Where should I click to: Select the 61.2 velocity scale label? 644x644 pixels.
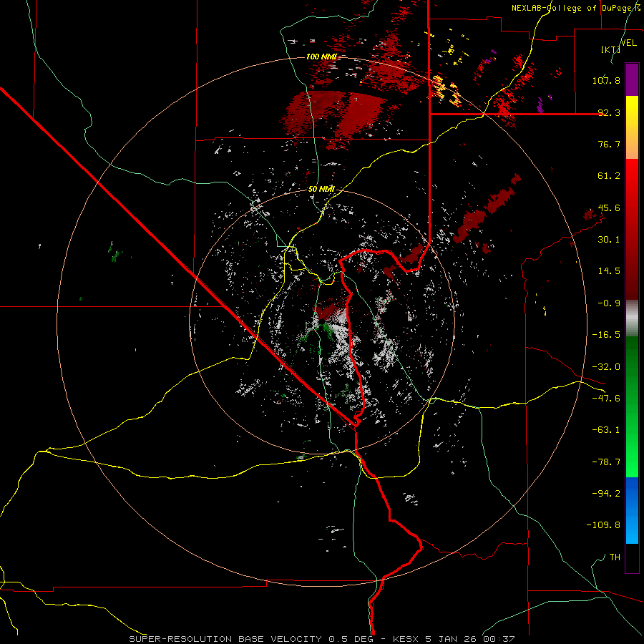[609, 176]
